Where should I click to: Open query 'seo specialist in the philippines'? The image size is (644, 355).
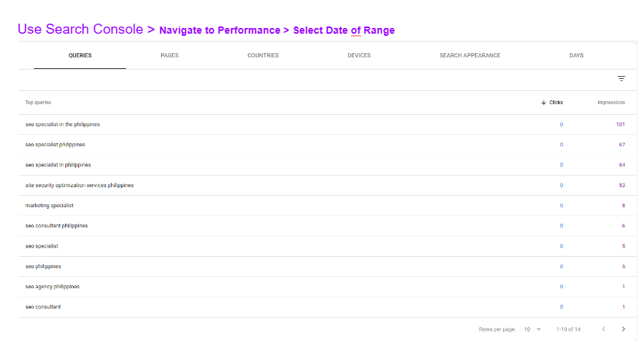(62, 125)
